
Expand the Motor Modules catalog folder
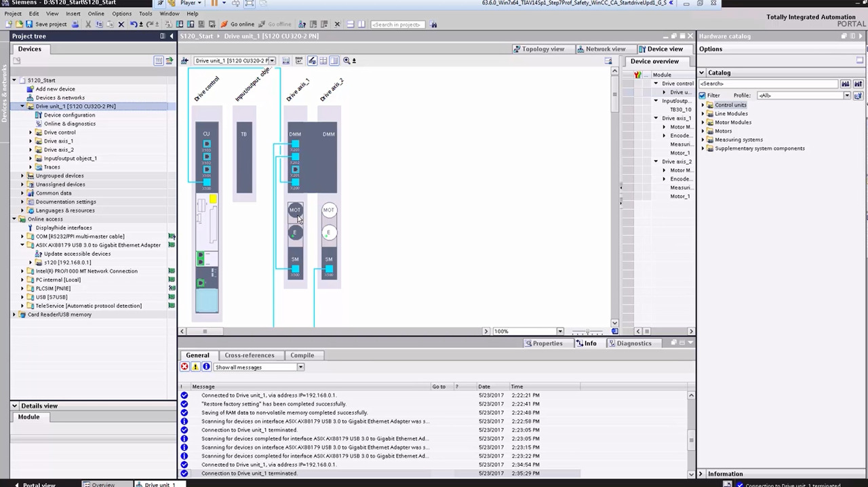tap(703, 123)
